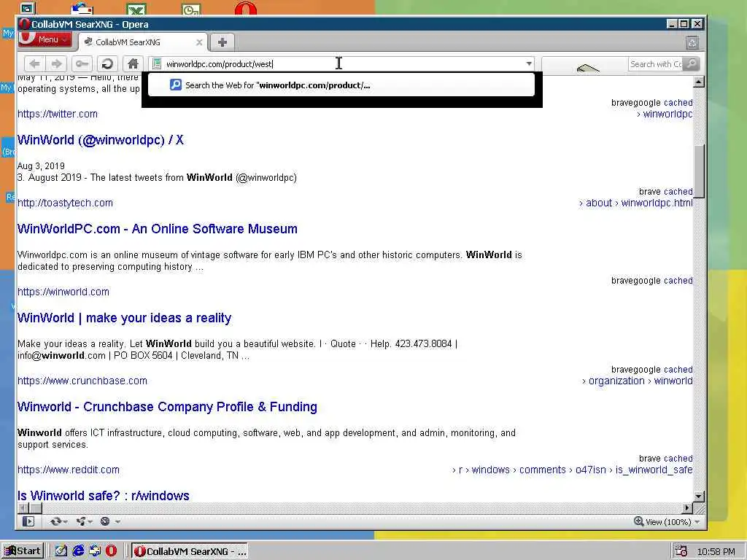Launch Internet Explorer from quick launch
Image resolution: width=747 pixels, height=560 pixels.
tap(78, 551)
